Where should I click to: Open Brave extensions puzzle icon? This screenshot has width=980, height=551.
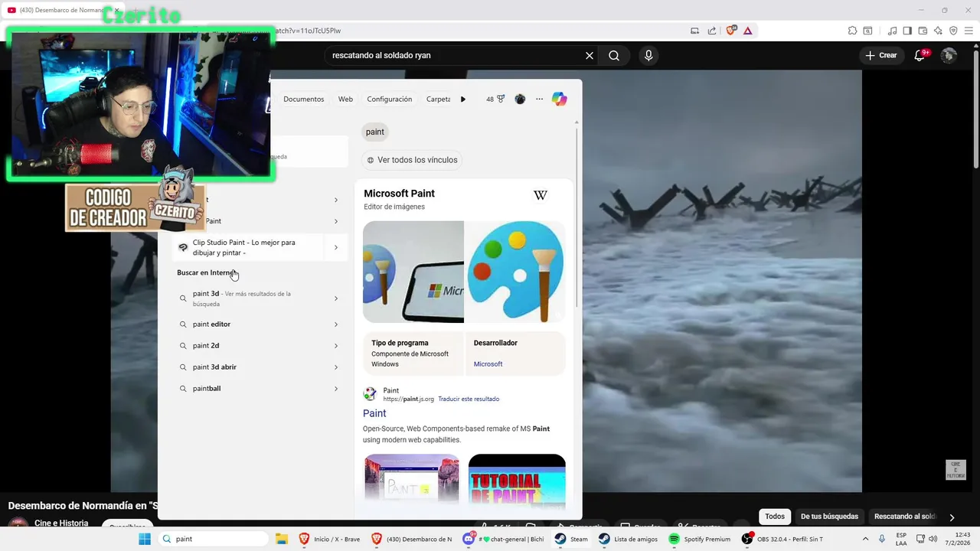852,31
